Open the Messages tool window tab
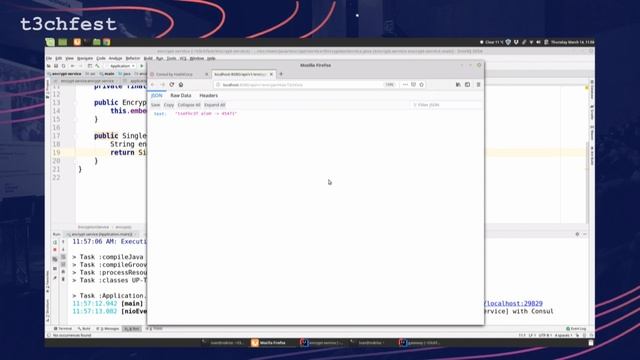Screen dimensions: 640x360 pyautogui.click(x=108, y=329)
